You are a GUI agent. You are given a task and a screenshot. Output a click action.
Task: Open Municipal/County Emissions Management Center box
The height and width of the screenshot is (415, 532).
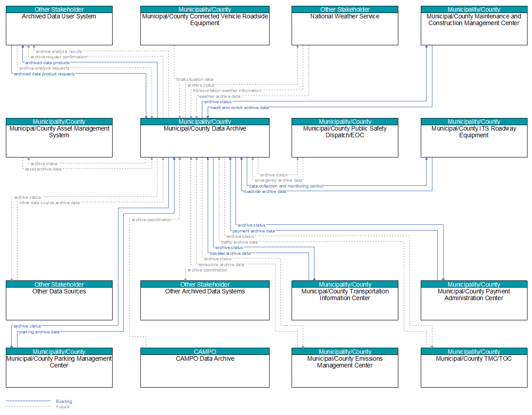click(x=344, y=368)
